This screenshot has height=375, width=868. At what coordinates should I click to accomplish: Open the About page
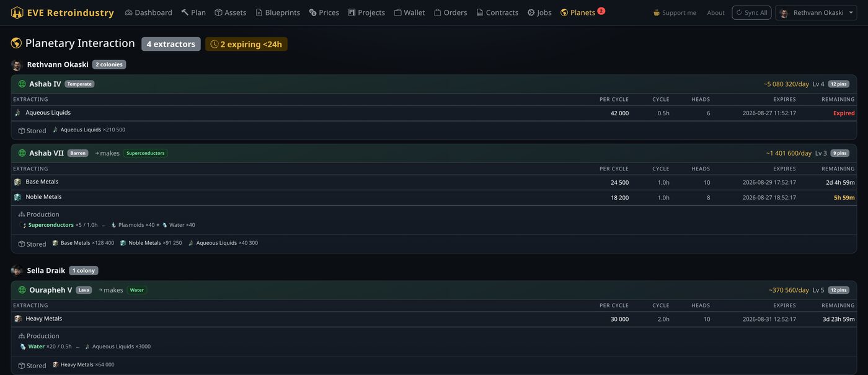point(715,12)
